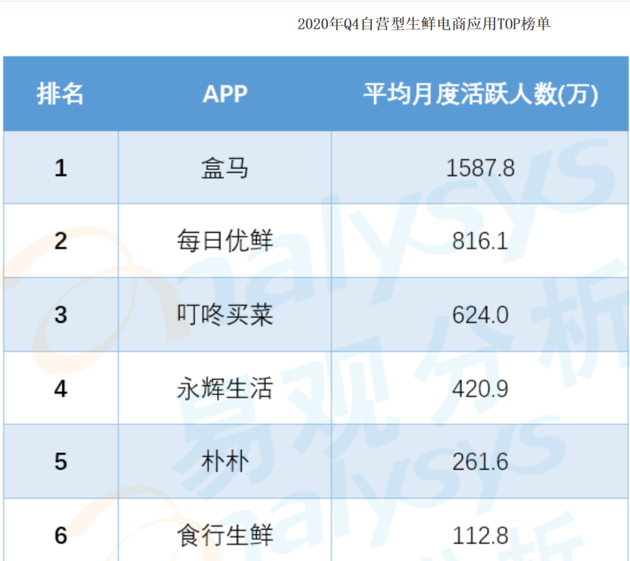Viewport: 630px width, 561px height.
Task: Click the value '624.0'
Action: (481, 315)
